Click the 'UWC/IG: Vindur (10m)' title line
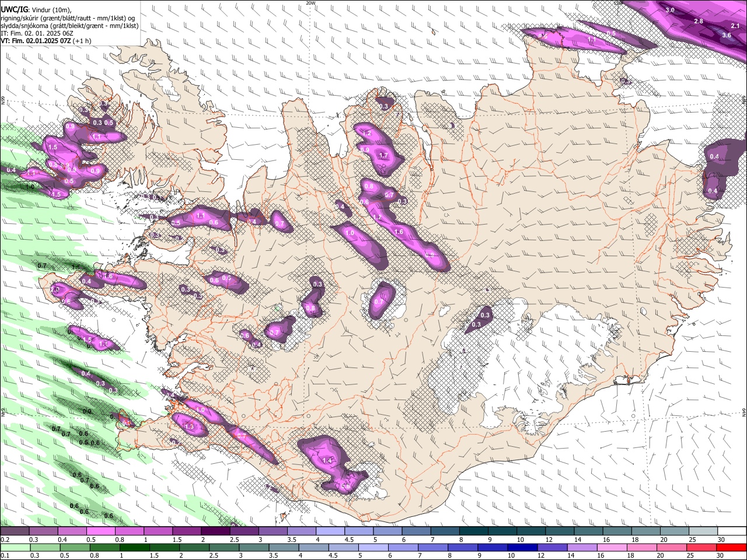This screenshot has height=560, width=747. pyautogui.click(x=36, y=10)
